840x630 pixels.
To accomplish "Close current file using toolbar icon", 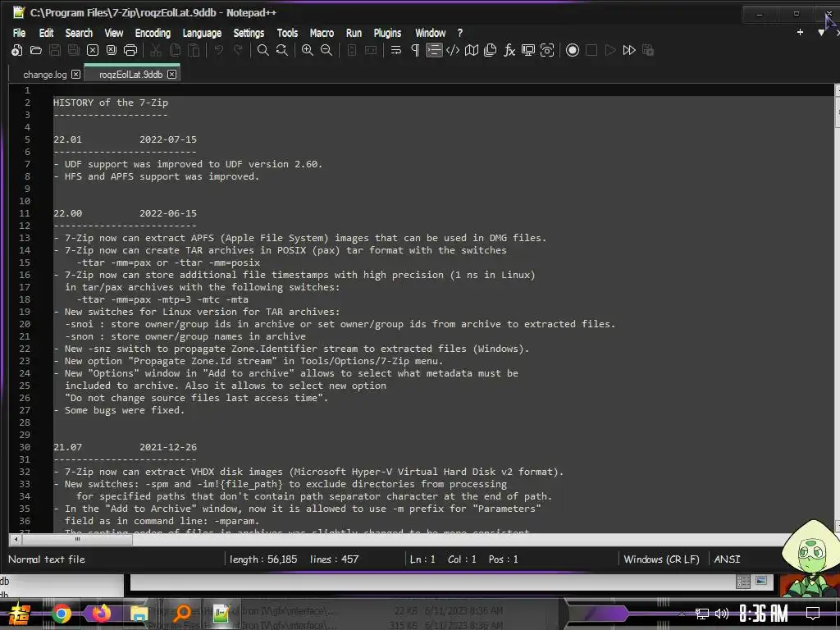I will [x=93, y=50].
